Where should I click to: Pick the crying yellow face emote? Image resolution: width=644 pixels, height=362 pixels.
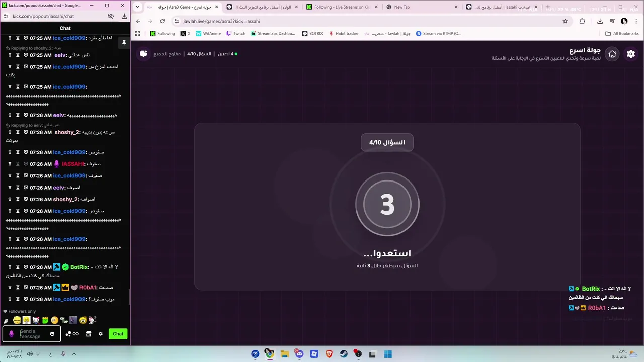(x=83, y=320)
